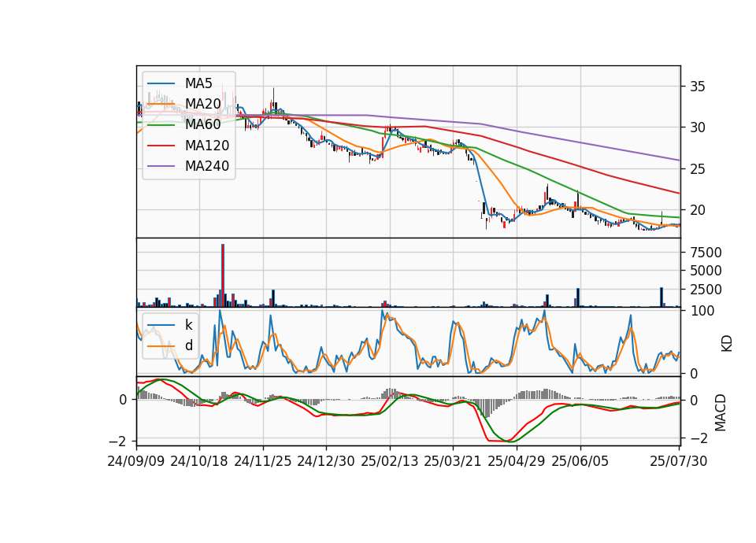This screenshot has height=543, width=756.
Task: Click the 5000 volume axis label
Action: coord(706,271)
